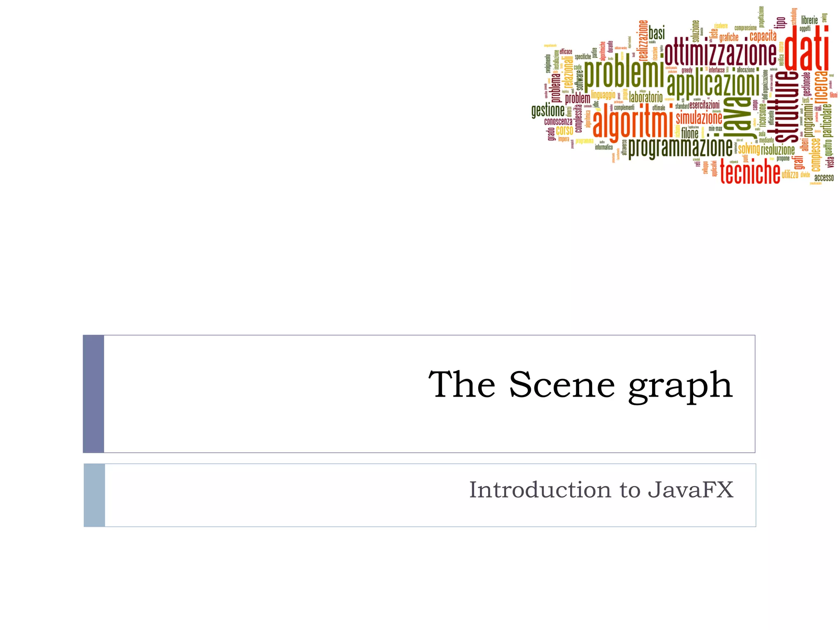The height and width of the screenshot is (630, 840).
Task: Click the dark purple accent bar beside the title
Action: 94,394
